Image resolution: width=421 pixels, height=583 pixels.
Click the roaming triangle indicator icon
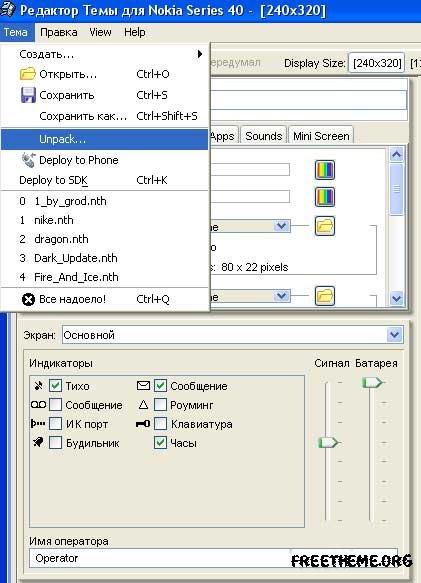pos(143,405)
